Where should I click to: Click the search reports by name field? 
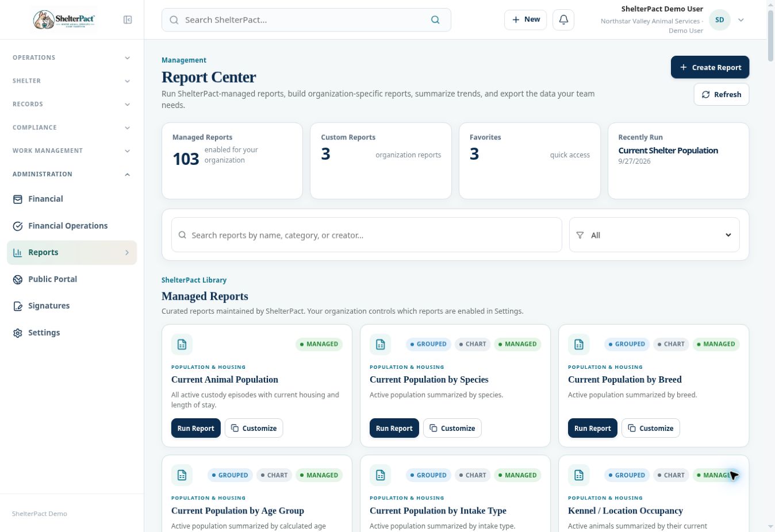coord(367,235)
